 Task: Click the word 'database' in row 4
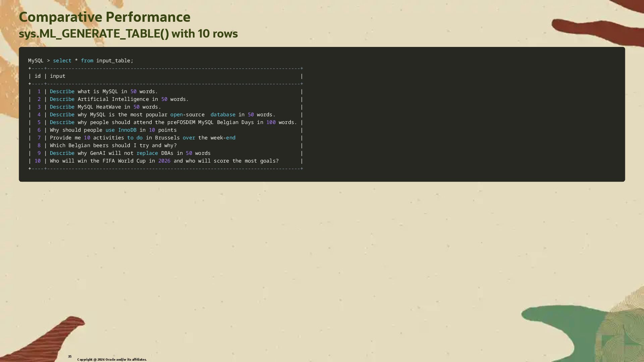click(223, 115)
